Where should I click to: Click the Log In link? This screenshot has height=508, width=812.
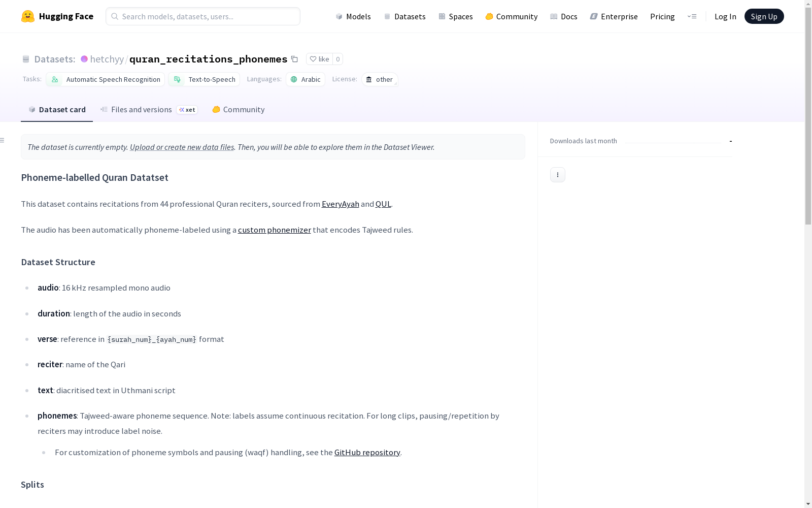coord(725,16)
